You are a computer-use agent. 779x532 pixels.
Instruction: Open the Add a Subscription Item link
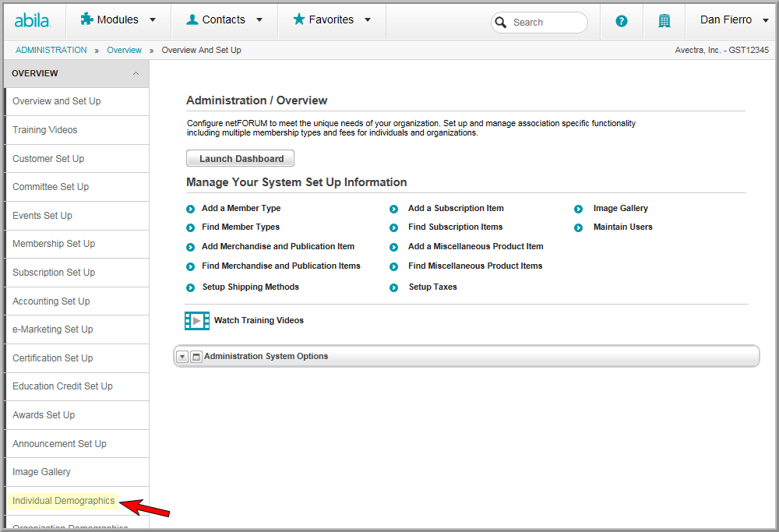pos(456,208)
